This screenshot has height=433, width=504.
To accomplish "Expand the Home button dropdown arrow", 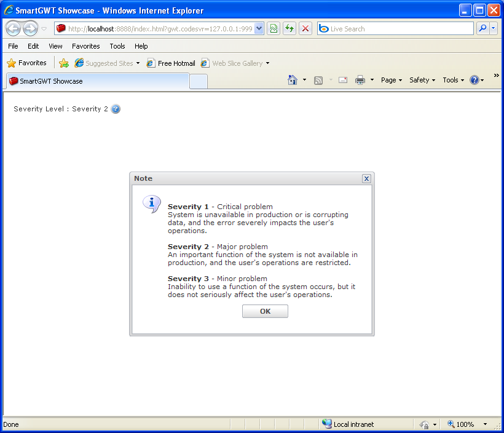I will (304, 80).
